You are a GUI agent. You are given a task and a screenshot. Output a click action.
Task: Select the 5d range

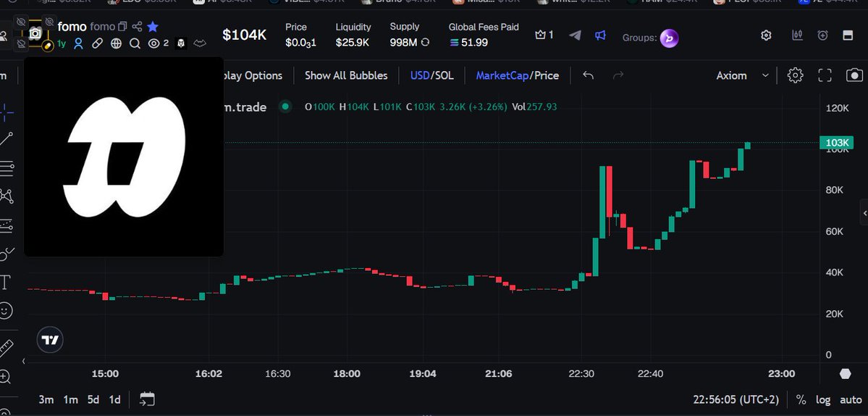coord(93,399)
